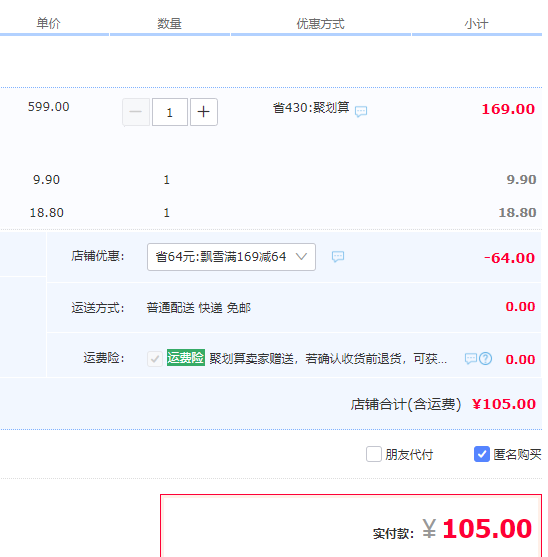548x557 pixels.
Task: Increase quantity with the plus button
Action: 204,112
